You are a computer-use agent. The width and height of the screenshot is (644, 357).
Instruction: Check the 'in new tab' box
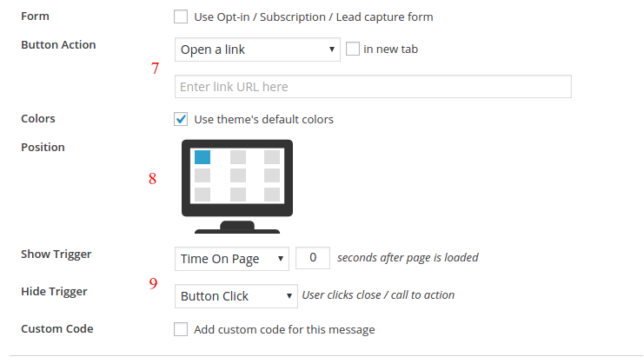[353, 49]
